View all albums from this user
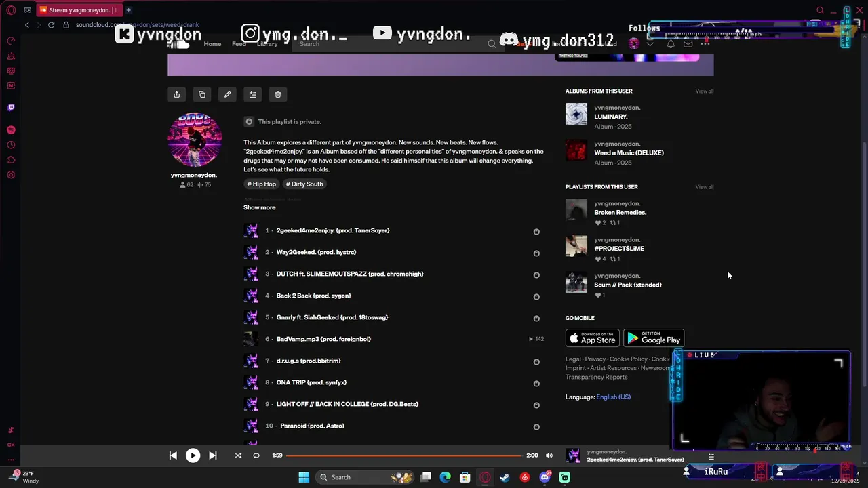 704,91
